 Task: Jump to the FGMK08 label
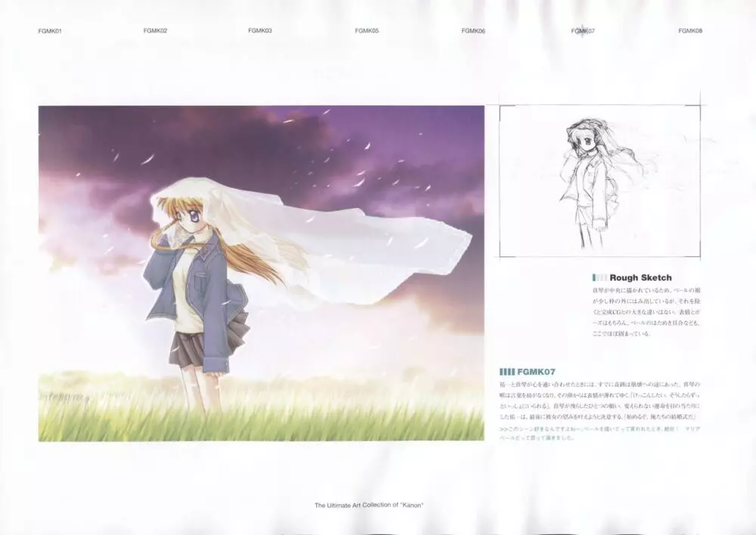coord(690,31)
